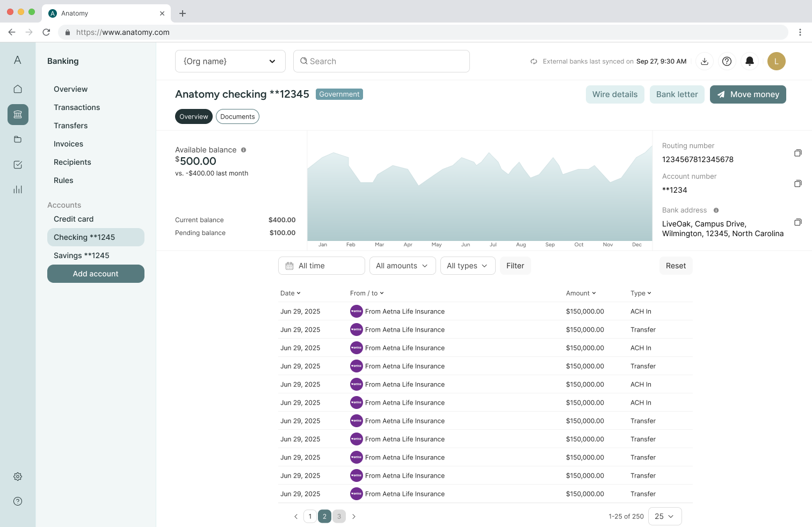Image resolution: width=812 pixels, height=527 pixels.
Task: Click the Wire details button
Action: click(x=615, y=94)
